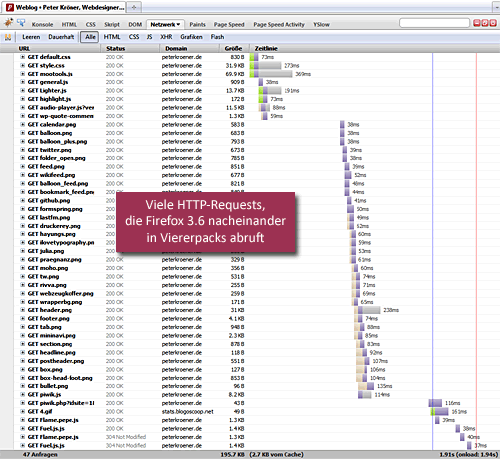500x459 pixels.
Task: Select the GET footer.png row
Action: click(x=257, y=318)
